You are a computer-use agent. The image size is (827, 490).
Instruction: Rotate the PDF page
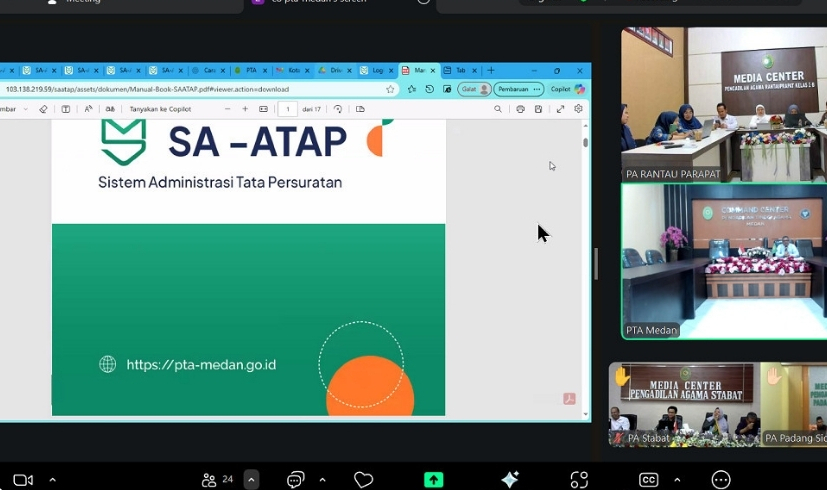pyautogui.click(x=338, y=109)
